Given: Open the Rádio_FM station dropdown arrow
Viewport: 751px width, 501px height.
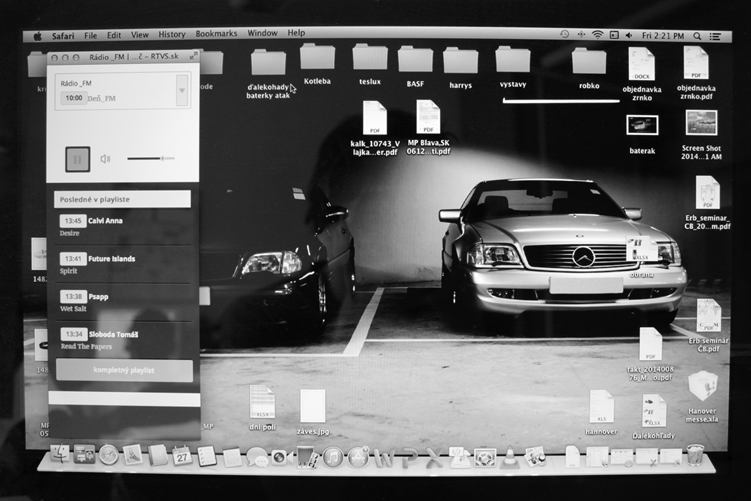Looking at the screenshot, I should coord(182,90).
